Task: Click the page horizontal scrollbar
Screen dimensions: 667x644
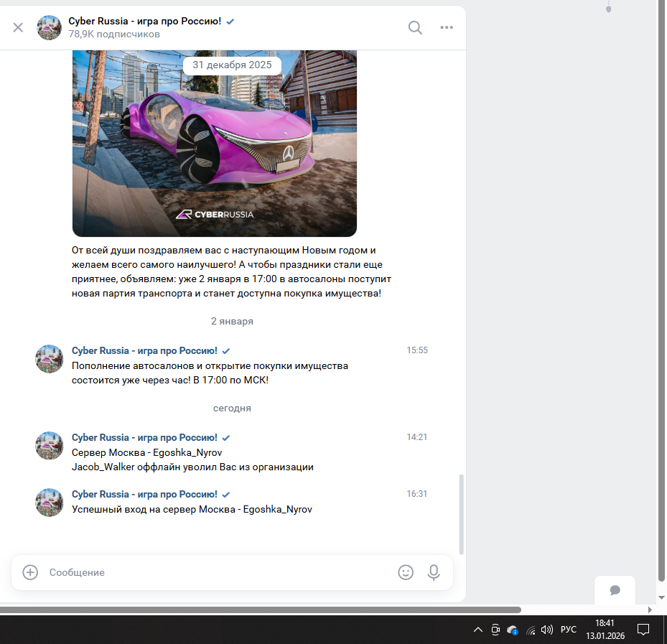Action: [x=261, y=610]
